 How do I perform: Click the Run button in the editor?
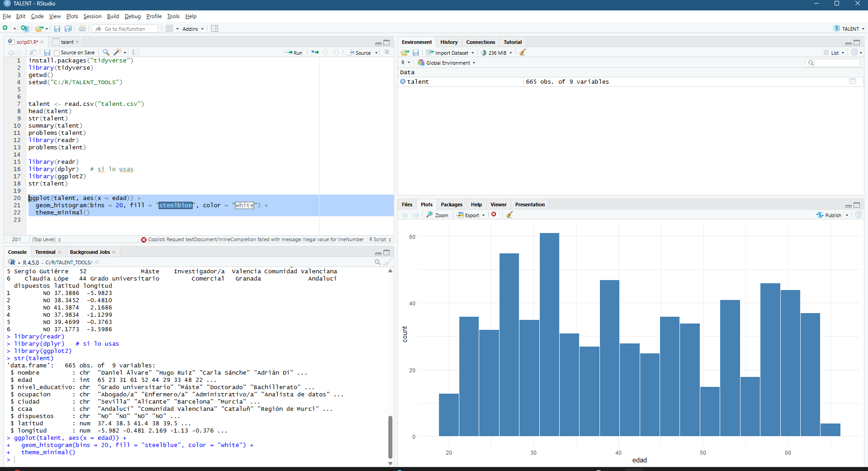pyautogui.click(x=294, y=53)
